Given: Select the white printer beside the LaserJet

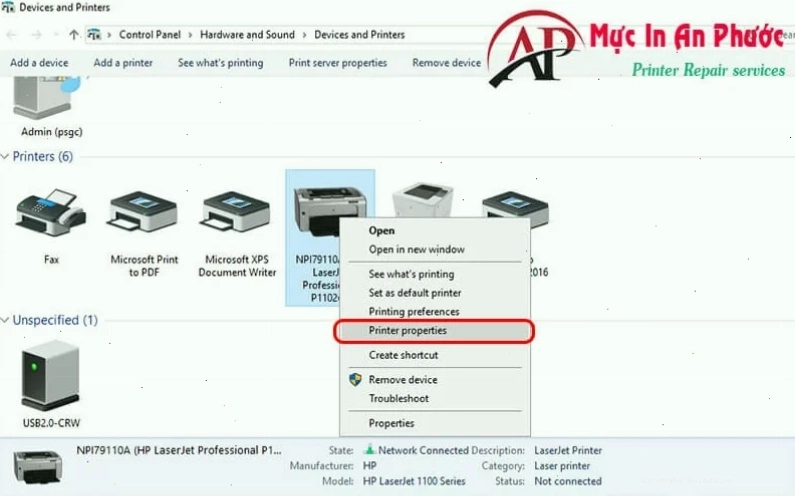Looking at the screenshot, I should tap(422, 199).
